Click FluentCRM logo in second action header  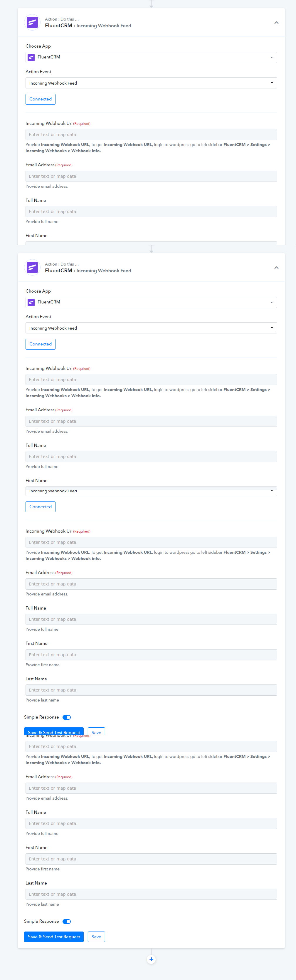pos(32,267)
